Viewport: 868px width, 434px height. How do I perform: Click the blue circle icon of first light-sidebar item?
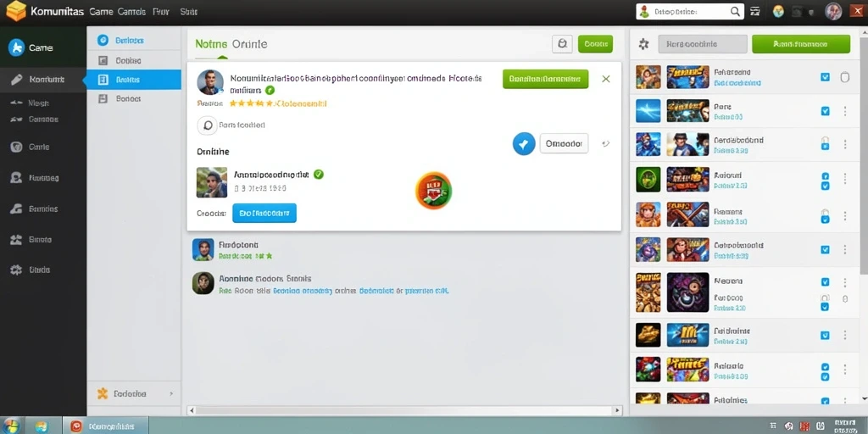coord(103,40)
